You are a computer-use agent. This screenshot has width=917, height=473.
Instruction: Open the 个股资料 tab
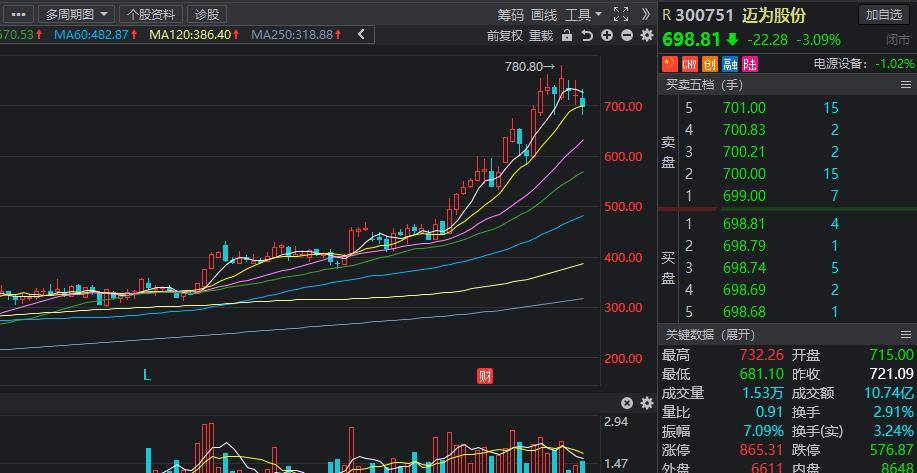[151, 14]
